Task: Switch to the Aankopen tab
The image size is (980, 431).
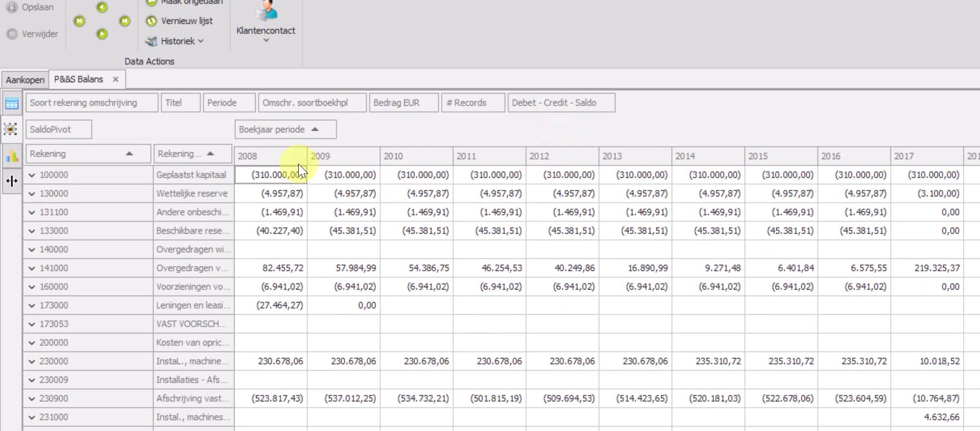Action: pyautogui.click(x=25, y=79)
